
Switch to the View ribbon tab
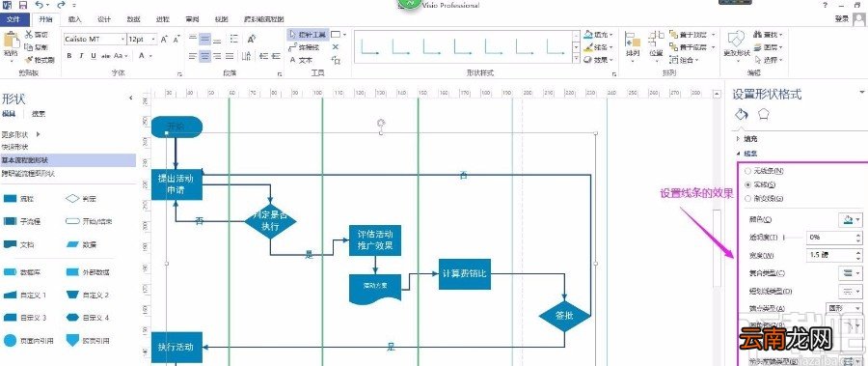(x=221, y=19)
